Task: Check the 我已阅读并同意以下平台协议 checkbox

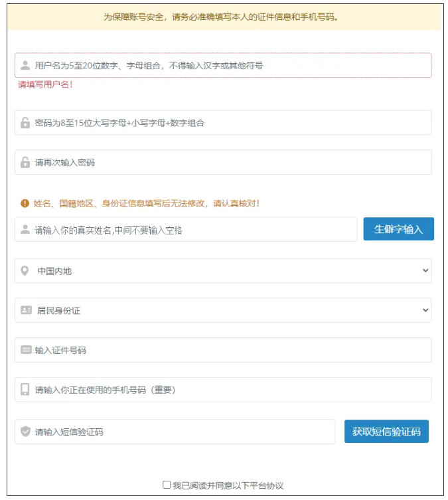Action: click(167, 485)
